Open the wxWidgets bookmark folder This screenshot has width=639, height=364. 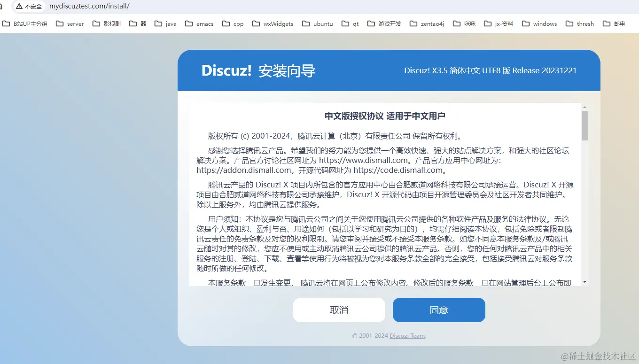pos(273,23)
